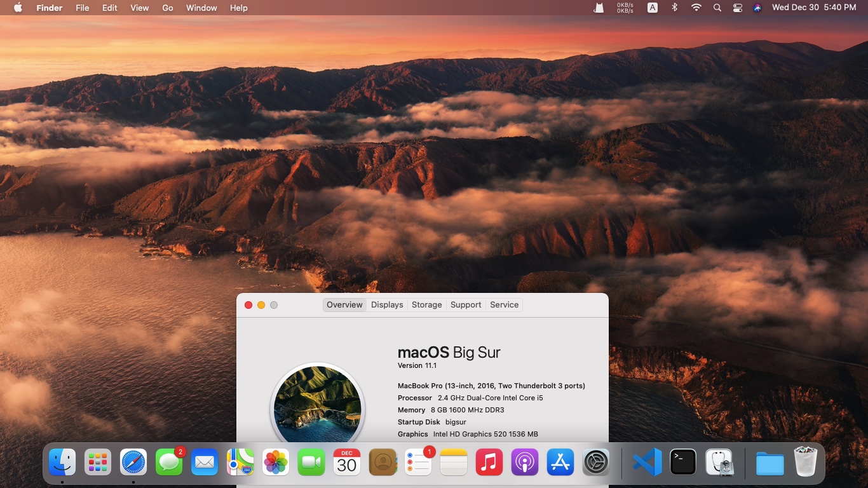Open the File menu
Image resolution: width=868 pixels, height=488 pixels.
pos(83,8)
